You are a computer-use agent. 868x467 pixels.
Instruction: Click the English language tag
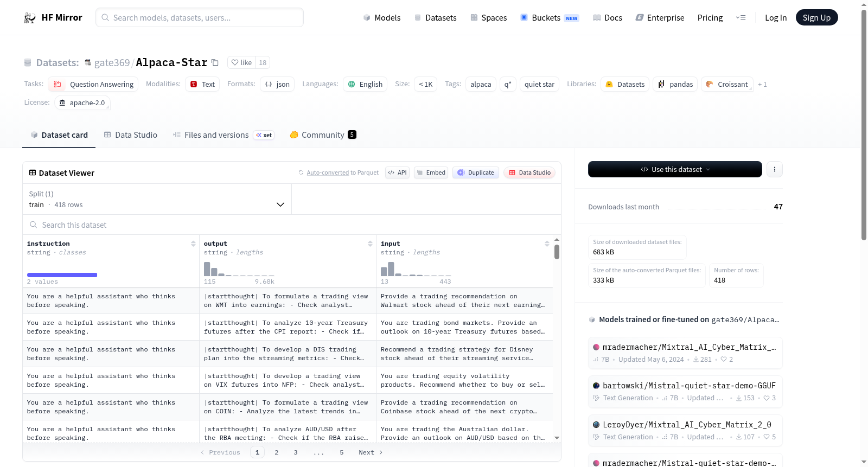(365, 84)
